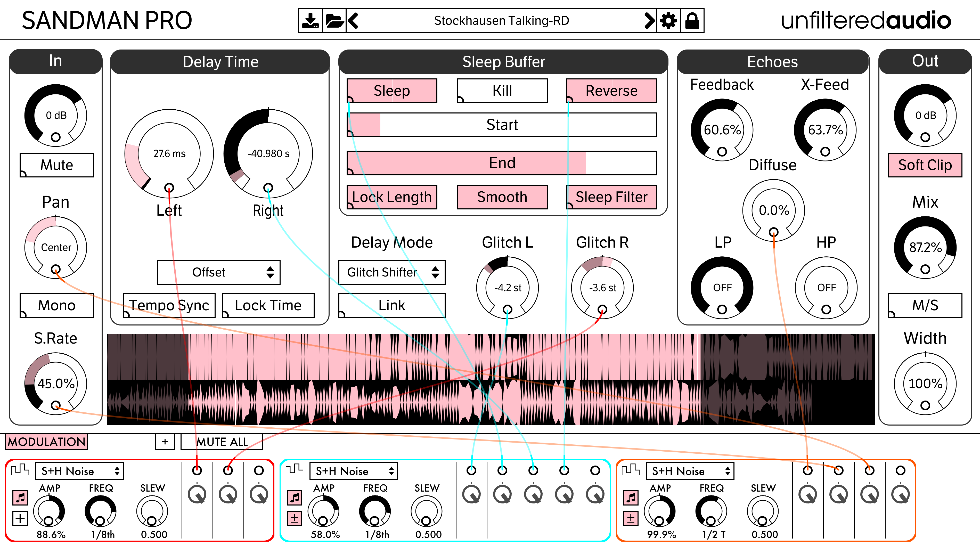Click the red modulator's first output port

point(197,471)
